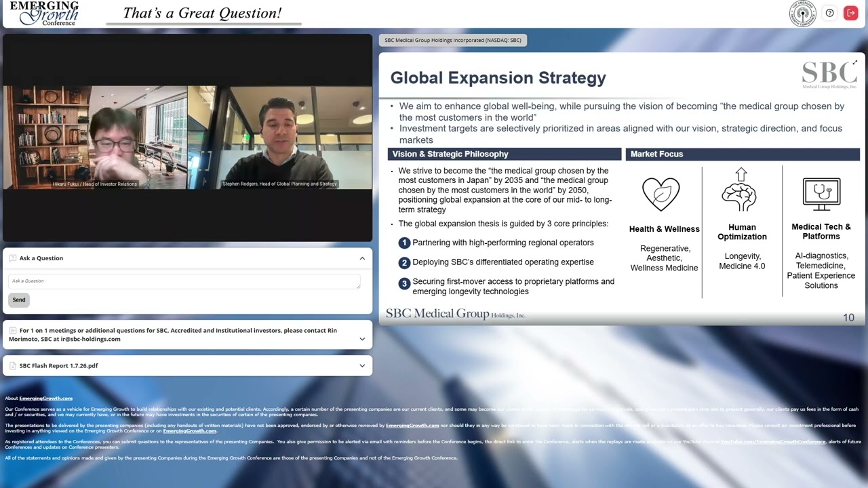Collapse the Ask a Question panel

362,258
